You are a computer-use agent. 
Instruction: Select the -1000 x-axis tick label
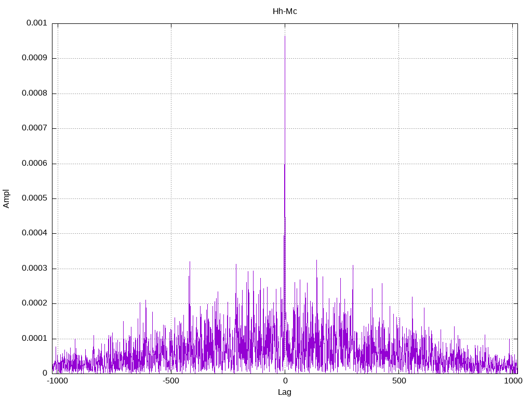(x=57, y=381)
